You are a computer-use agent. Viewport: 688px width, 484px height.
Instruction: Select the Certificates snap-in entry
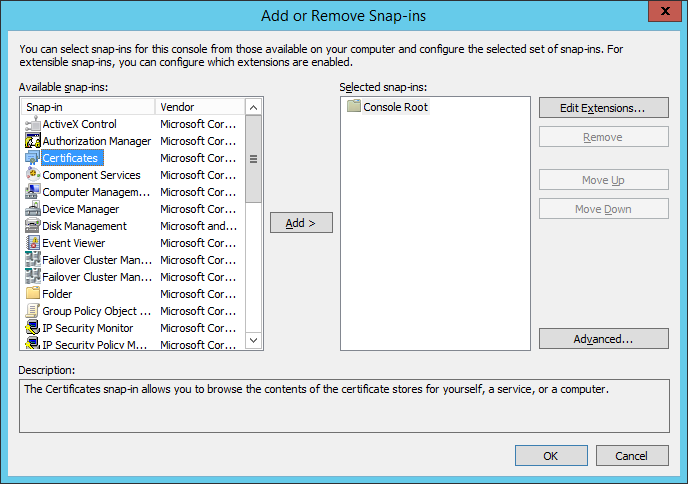coord(70,158)
